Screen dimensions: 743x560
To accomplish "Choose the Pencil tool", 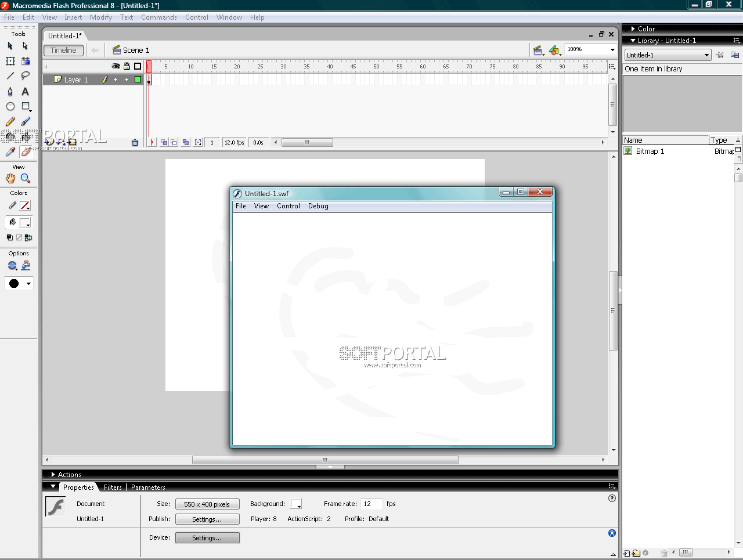I will pos(10,121).
